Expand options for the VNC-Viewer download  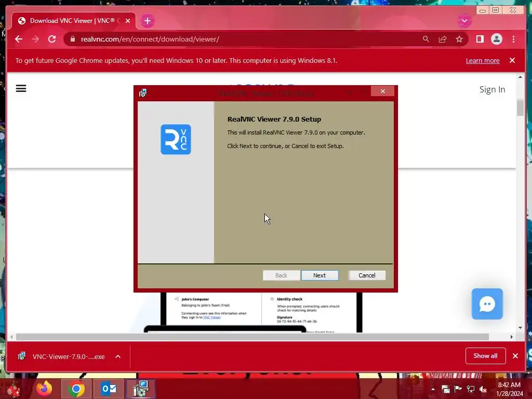pyautogui.click(x=118, y=356)
